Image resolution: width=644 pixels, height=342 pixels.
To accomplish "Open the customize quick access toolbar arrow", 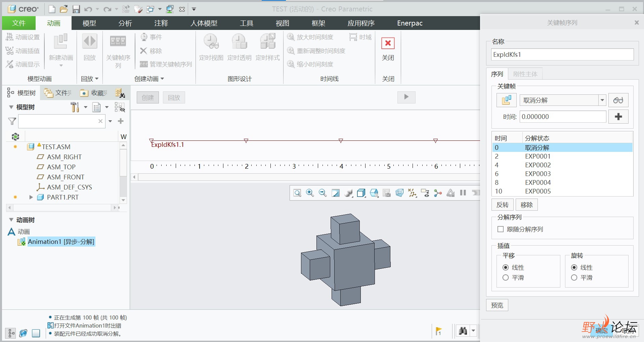I will 194,9.
